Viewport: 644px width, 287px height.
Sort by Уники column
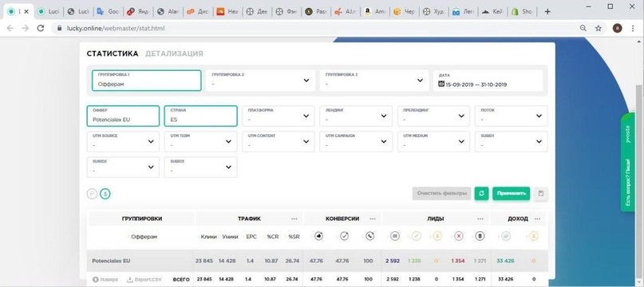point(230,237)
